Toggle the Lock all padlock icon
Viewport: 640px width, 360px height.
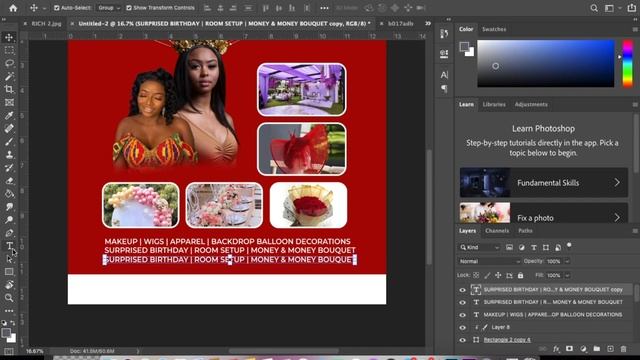click(520, 276)
